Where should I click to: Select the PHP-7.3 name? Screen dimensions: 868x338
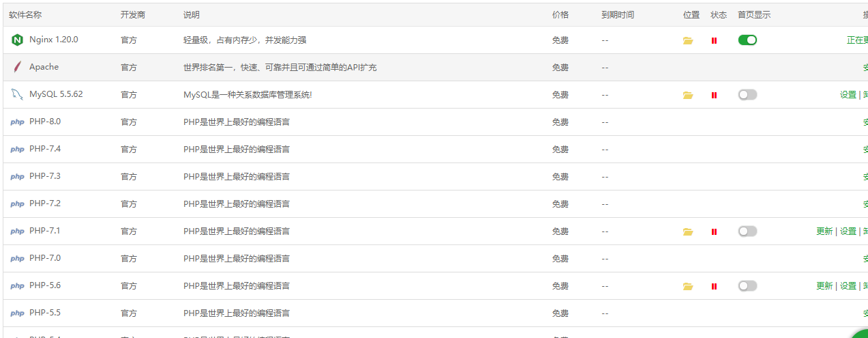45,176
